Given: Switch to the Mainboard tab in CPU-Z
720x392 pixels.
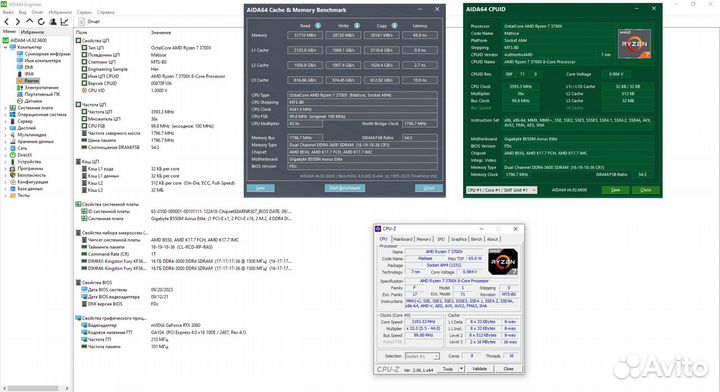Looking at the screenshot, I should (x=403, y=239).
